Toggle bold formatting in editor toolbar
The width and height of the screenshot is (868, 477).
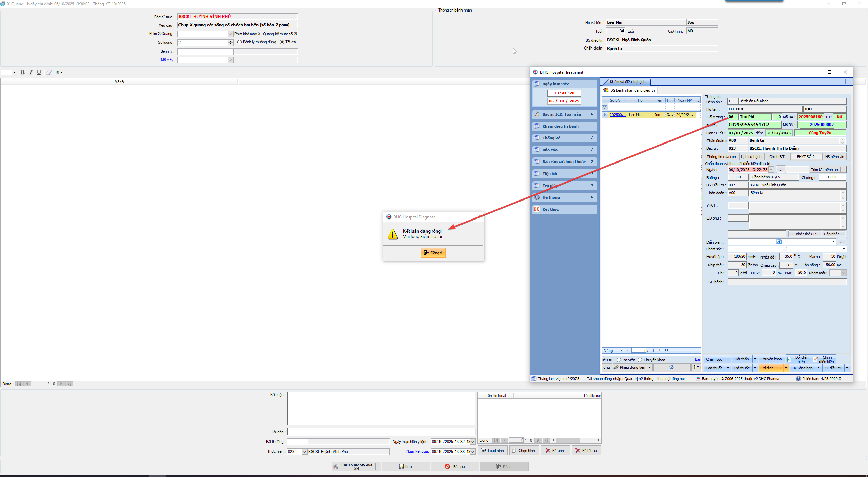tap(23, 72)
